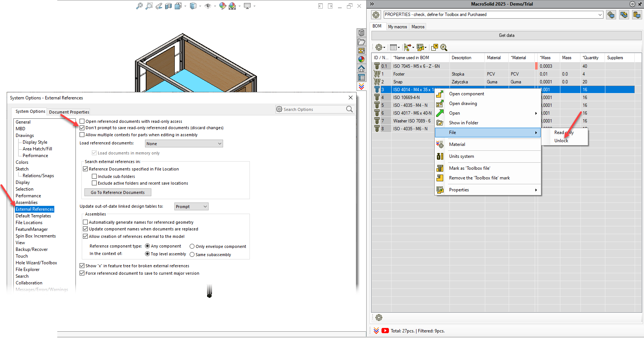
Task: Click first monitor-gear button right of PROPERTIES combo
Action: click(611, 15)
